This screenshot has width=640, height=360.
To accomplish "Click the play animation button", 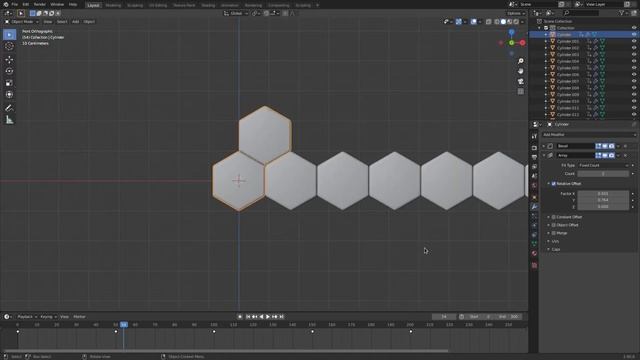I will pyautogui.click(x=268, y=317).
